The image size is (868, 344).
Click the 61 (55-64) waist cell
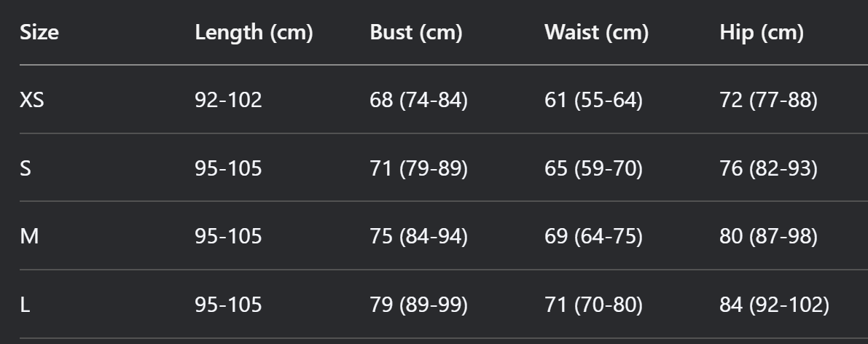[594, 101]
